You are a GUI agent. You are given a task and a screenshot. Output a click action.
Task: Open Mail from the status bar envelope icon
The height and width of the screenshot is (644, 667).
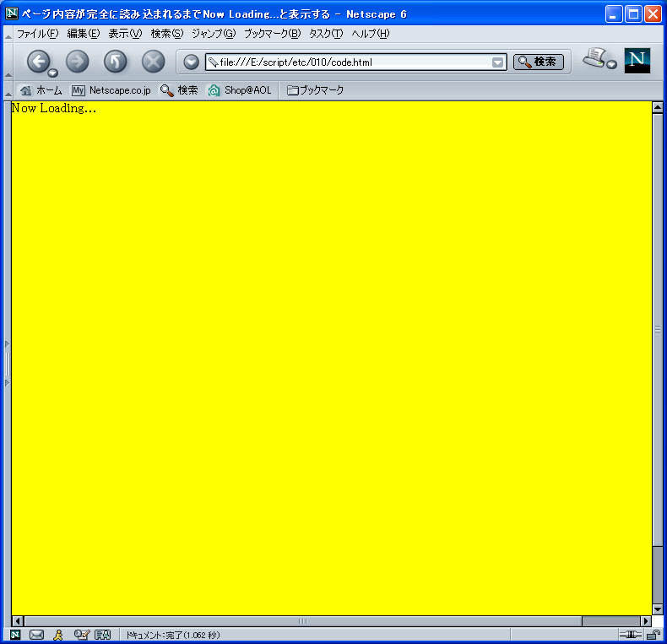[36, 635]
